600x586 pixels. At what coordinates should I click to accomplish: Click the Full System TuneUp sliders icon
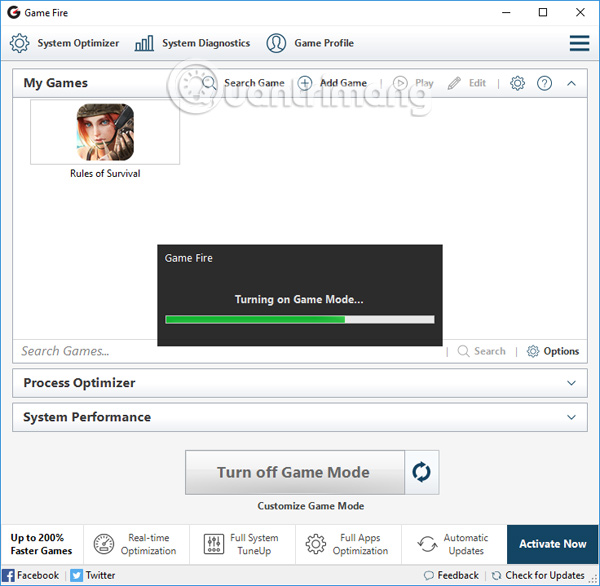[x=214, y=544]
